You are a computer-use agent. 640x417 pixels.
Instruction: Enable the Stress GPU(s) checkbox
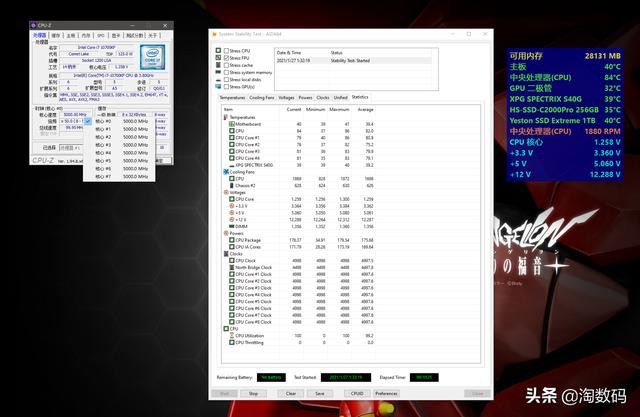pyautogui.click(x=226, y=87)
